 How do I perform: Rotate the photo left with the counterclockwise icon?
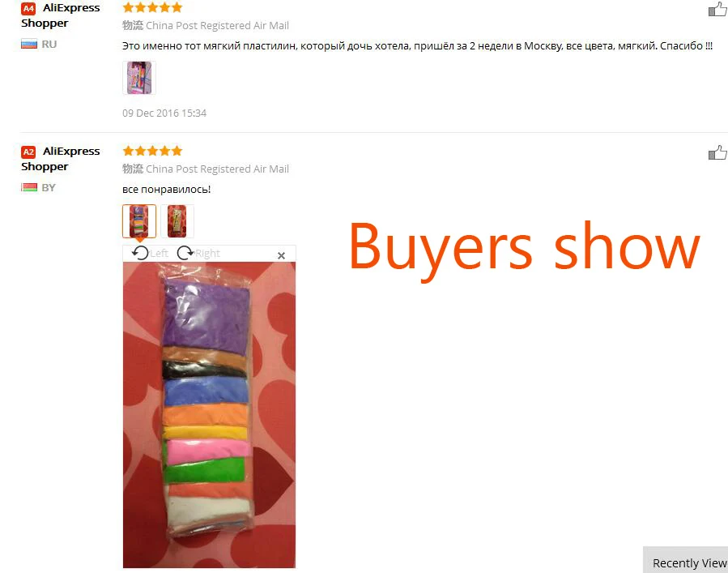pyautogui.click(x=140, y=253)
